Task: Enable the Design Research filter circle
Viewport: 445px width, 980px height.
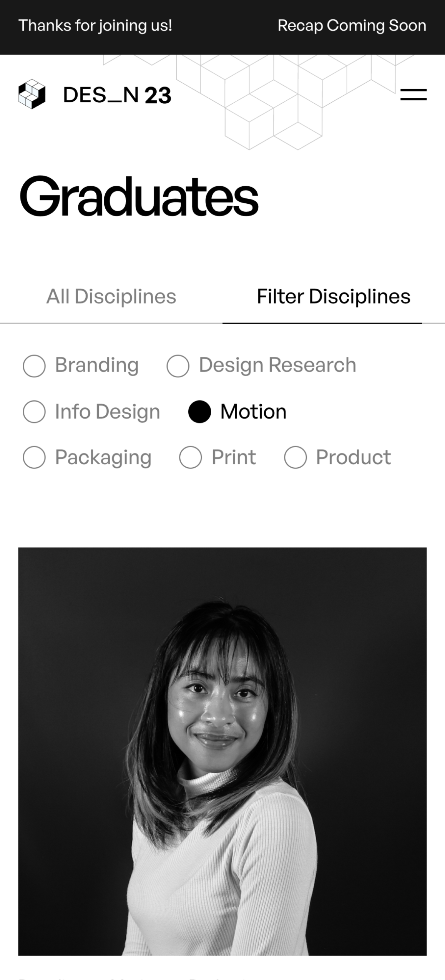Action: (x=178, y=366)
